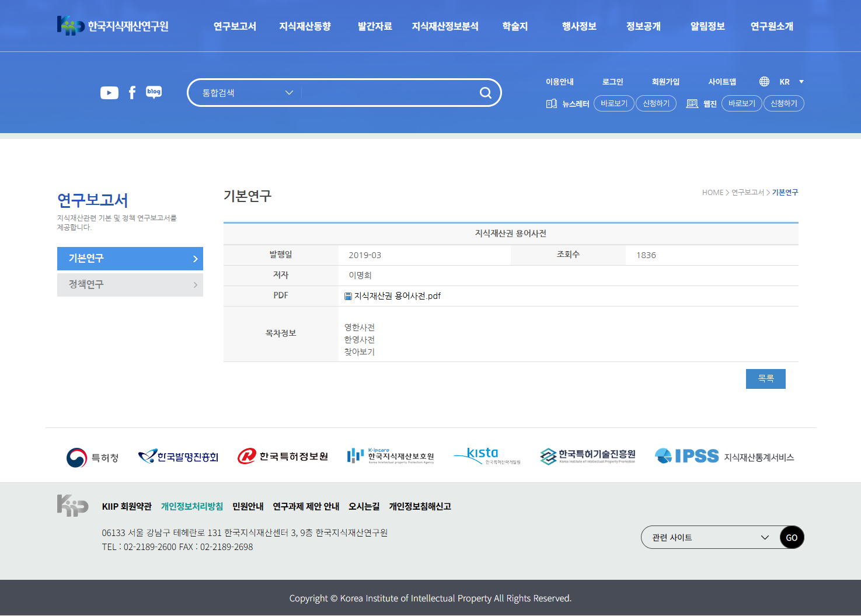Click the KIIP logo in header
Screen dimensions: 861x616
[113, 26]
